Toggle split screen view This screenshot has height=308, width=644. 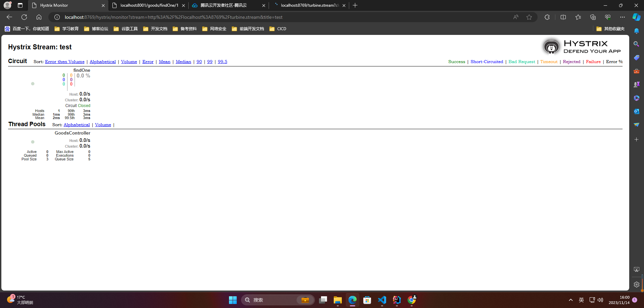pyautogui.click(x=563, y=17)
